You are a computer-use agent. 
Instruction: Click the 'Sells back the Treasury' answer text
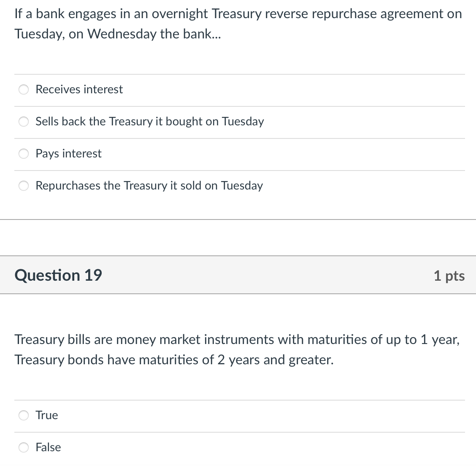pyautogui.click(x=150, y=122)
